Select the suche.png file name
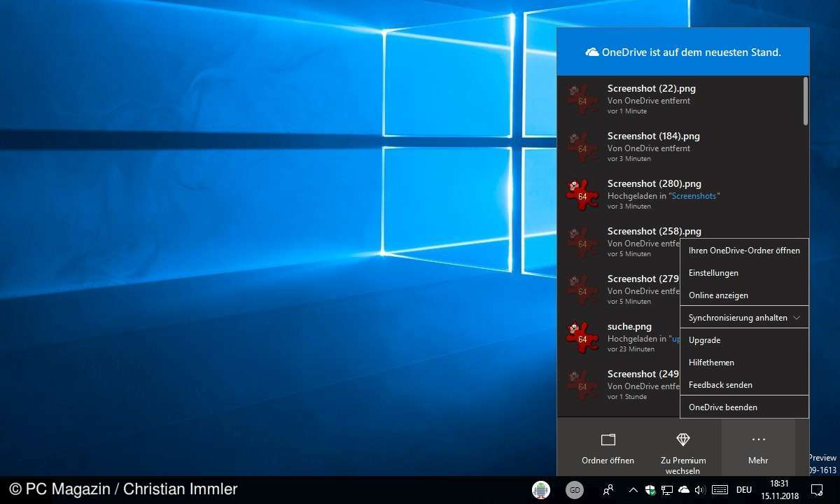The width and height of the screenshot is (840, 504). (629, 327)
